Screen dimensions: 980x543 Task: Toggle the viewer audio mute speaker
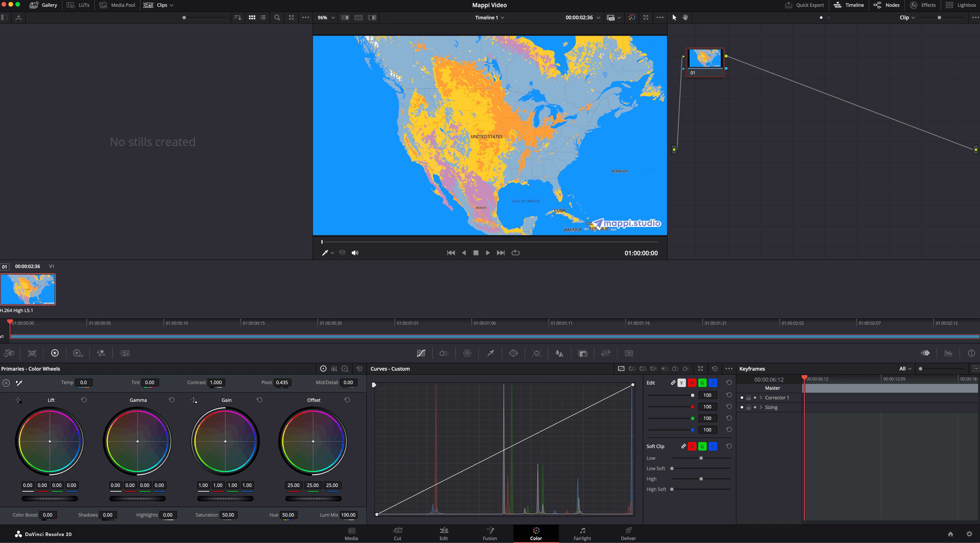click(355, 253)
